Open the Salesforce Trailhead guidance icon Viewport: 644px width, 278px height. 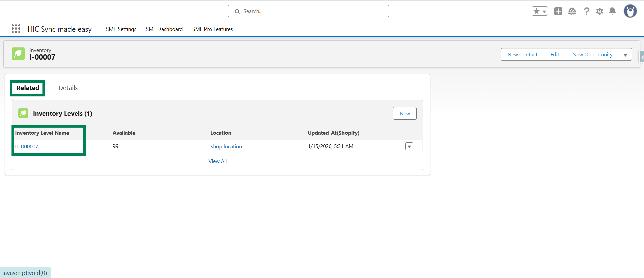[x=572, y=11]
